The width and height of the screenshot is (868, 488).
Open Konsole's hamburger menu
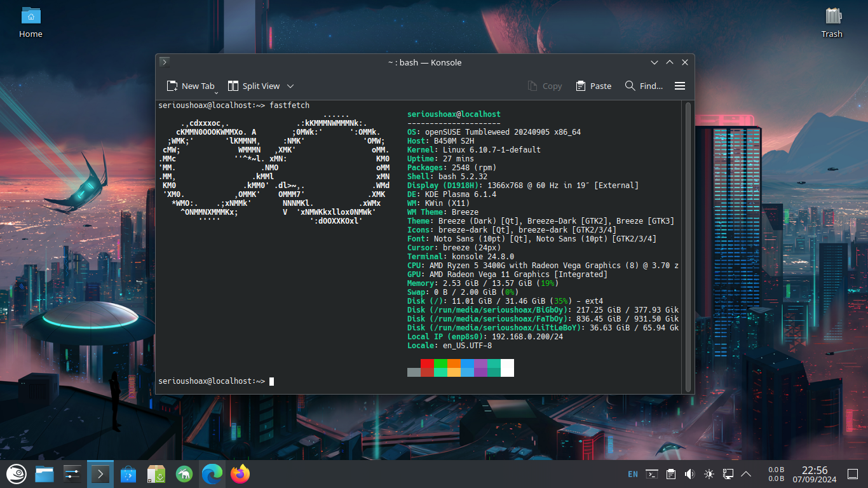tap(679, 86)
